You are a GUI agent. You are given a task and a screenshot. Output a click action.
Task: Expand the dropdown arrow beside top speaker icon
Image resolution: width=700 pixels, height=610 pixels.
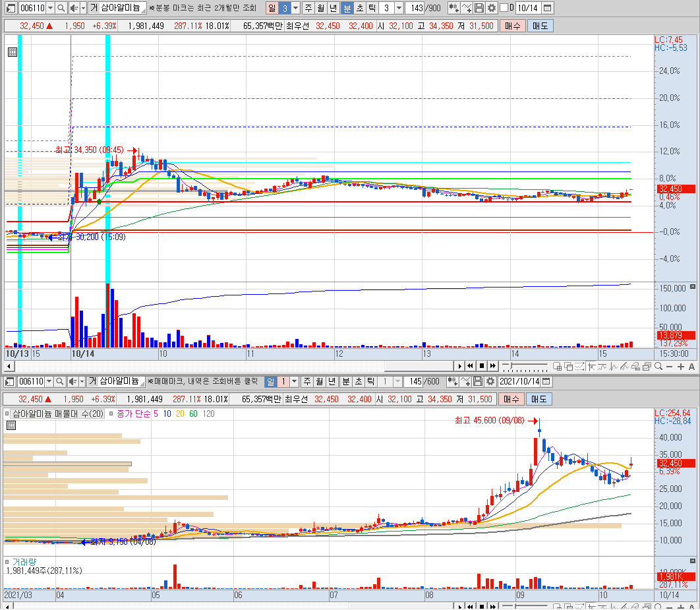pos(84,8)
